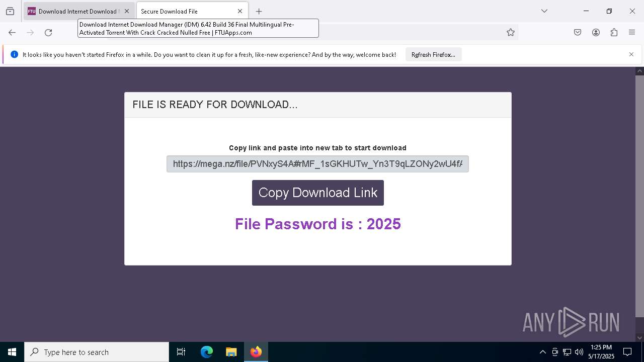The image size is (644, 362).
Task: Open Firefox recent browsing view icon
Action: coord(10,11)
